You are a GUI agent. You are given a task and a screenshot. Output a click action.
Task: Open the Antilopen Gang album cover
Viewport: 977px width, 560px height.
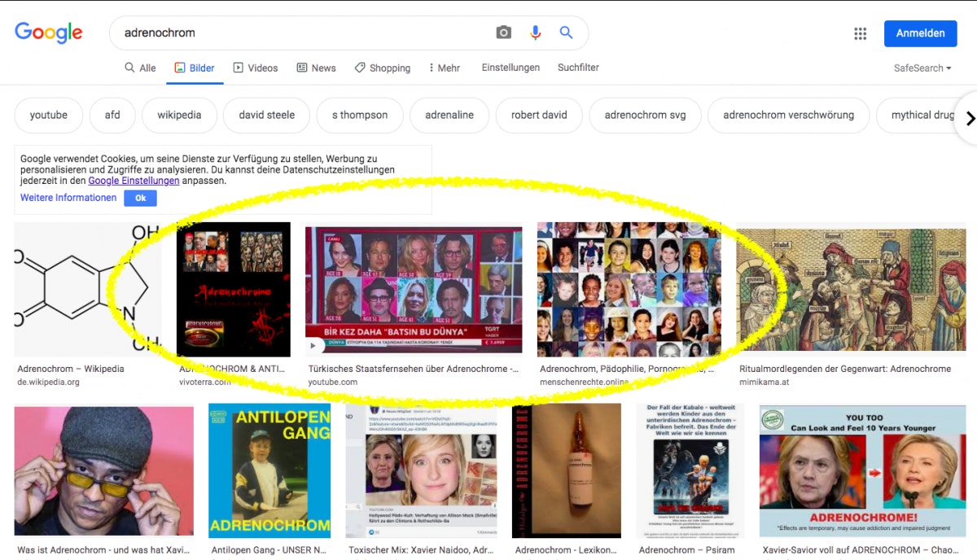(x=269, y=470)
